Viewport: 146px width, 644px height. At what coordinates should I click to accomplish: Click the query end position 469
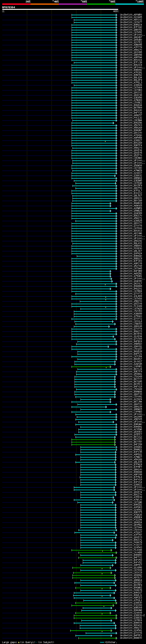(115, 11)
